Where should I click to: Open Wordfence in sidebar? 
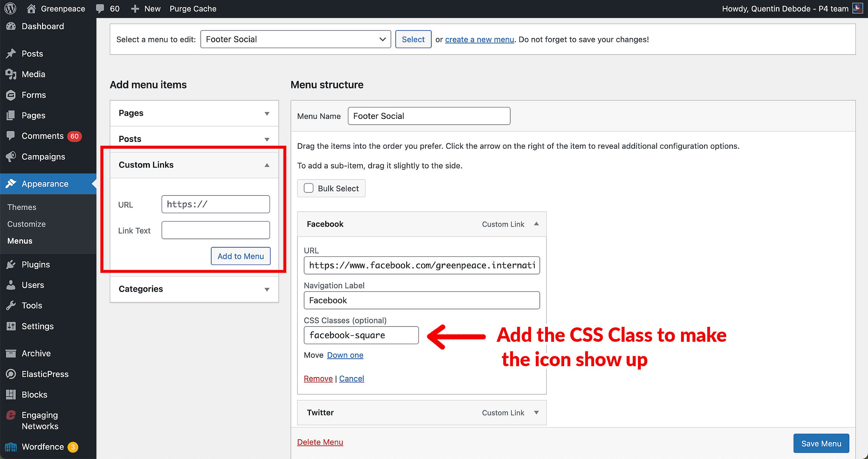[43, 447]
